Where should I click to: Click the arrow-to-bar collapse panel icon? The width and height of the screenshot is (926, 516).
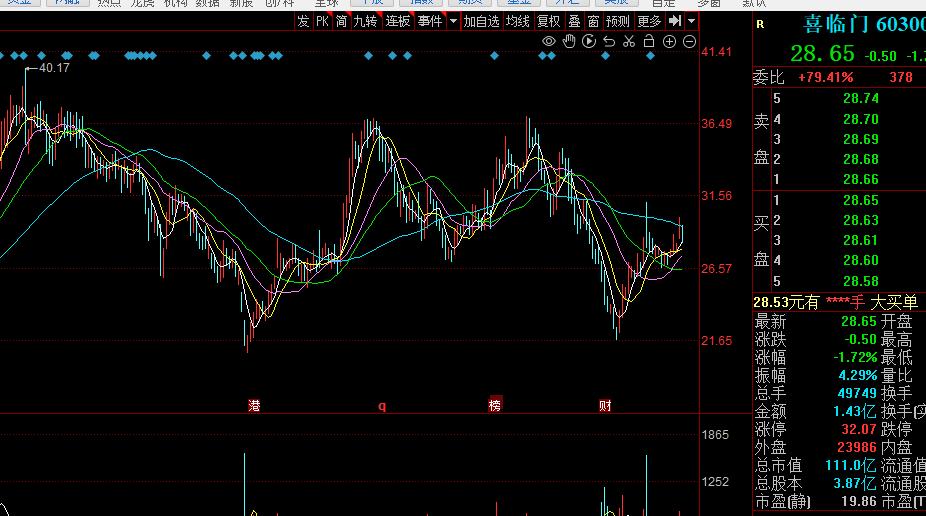click(x=675, y=21)
